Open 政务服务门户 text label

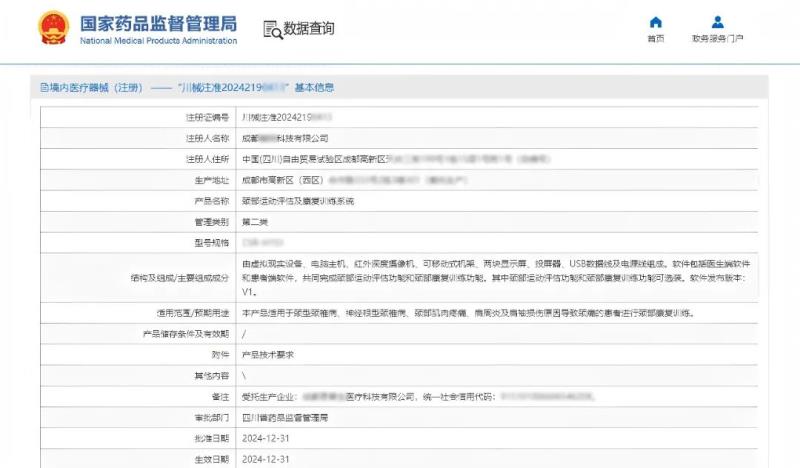point(717,39)
